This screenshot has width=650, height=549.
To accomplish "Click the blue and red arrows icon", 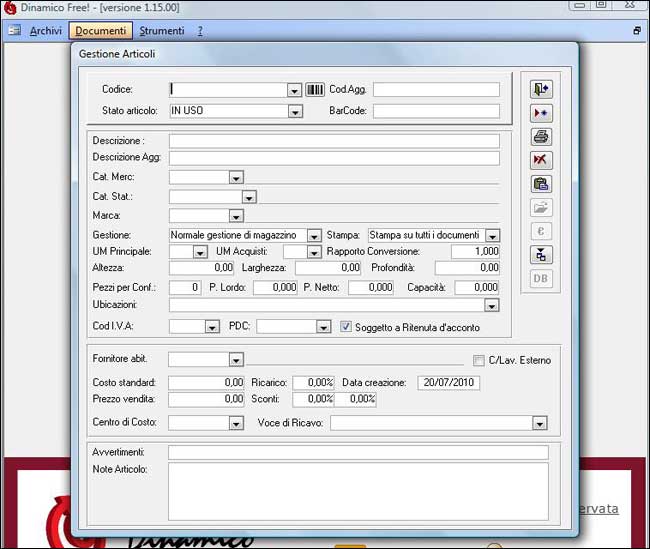I will [x=541, y=114].
